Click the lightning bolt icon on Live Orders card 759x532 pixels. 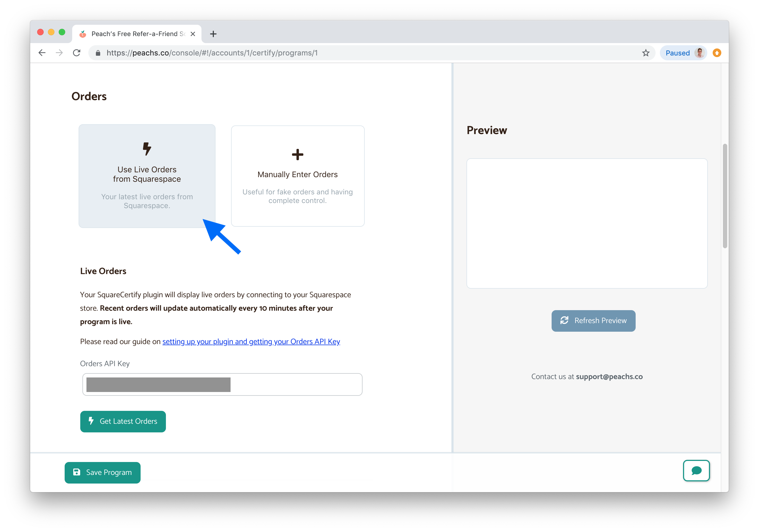[147, 149]
